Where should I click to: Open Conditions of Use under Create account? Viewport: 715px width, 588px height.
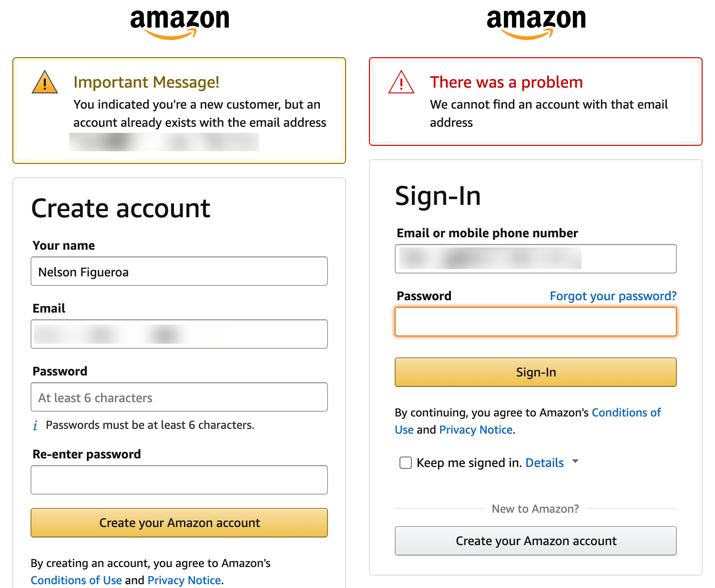[x=76, y=580]
